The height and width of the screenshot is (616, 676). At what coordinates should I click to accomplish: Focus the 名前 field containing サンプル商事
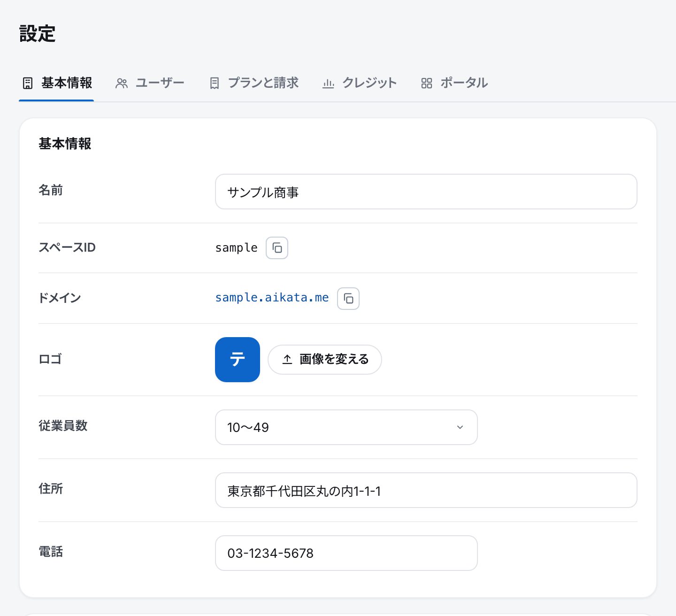coord(426,192)
